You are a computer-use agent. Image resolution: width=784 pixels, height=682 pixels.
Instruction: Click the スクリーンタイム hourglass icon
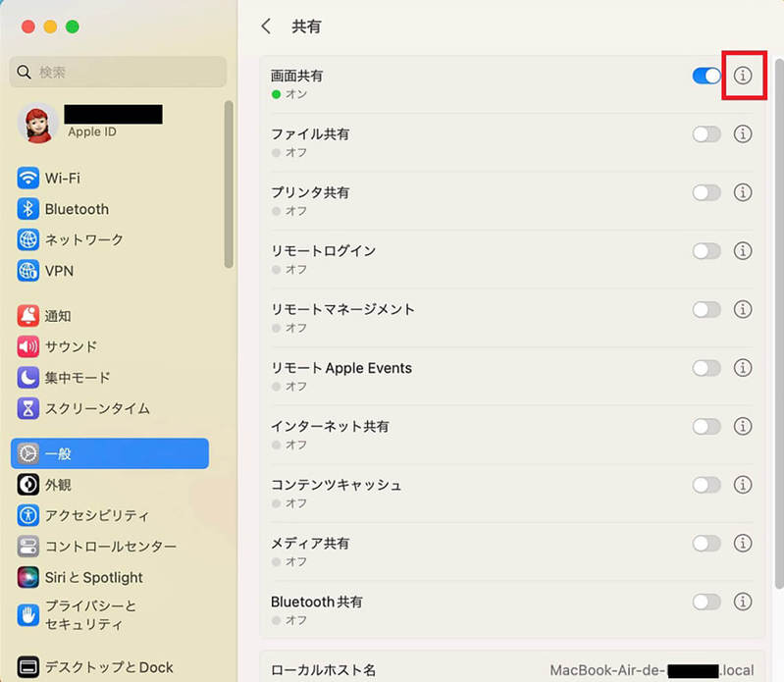point(28,408)
